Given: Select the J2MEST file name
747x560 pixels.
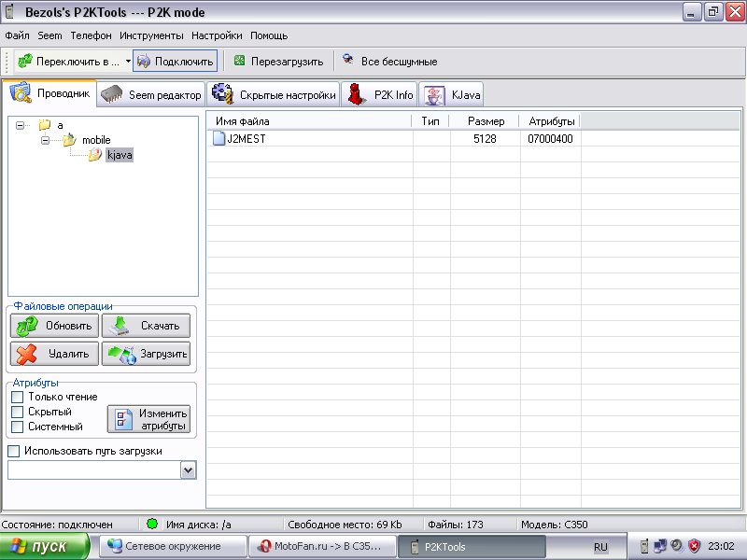Looking at the screenshot, I should coord(247,139).
